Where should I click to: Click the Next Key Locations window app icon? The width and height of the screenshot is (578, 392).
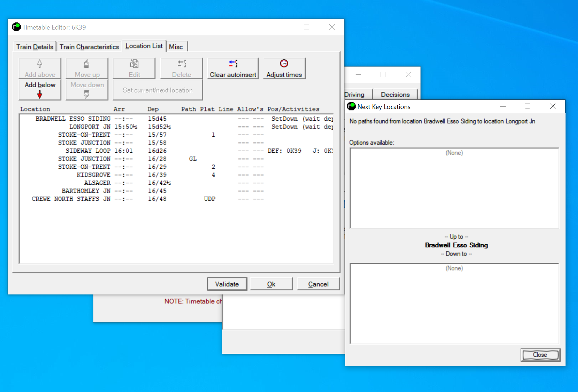[351, 106]
